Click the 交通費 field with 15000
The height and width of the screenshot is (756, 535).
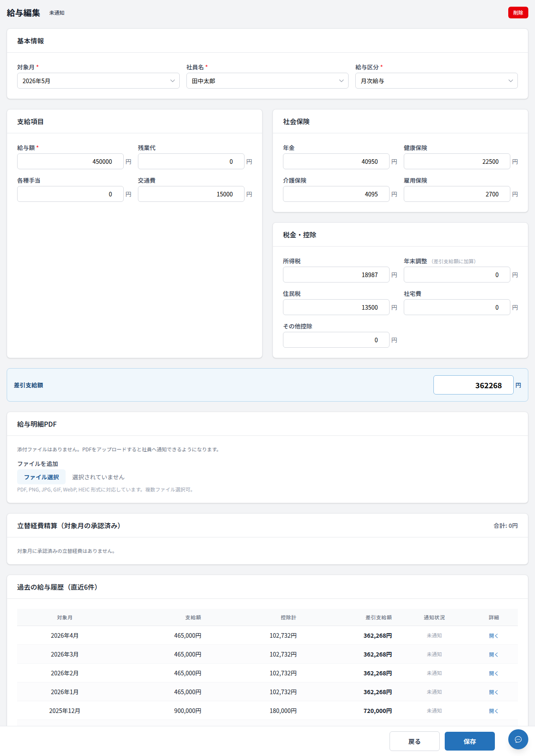coord(191,194)
